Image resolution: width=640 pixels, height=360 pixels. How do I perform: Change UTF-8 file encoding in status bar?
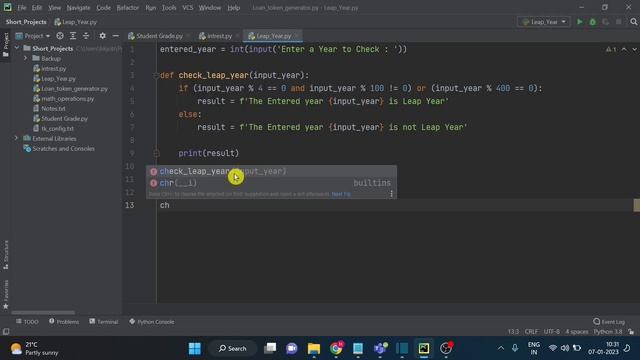click(x=551, y=331)
